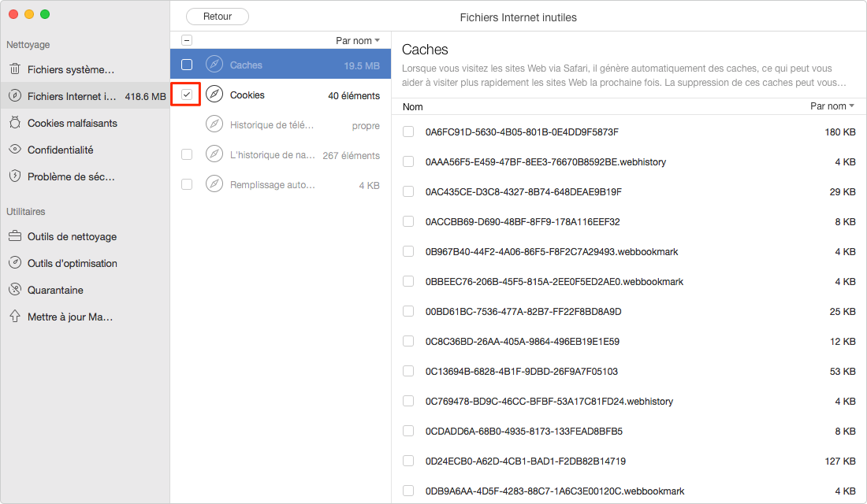867x504 pixels.
Task: Check the L'historique de navigation checkbox
Action: [187, 154]
